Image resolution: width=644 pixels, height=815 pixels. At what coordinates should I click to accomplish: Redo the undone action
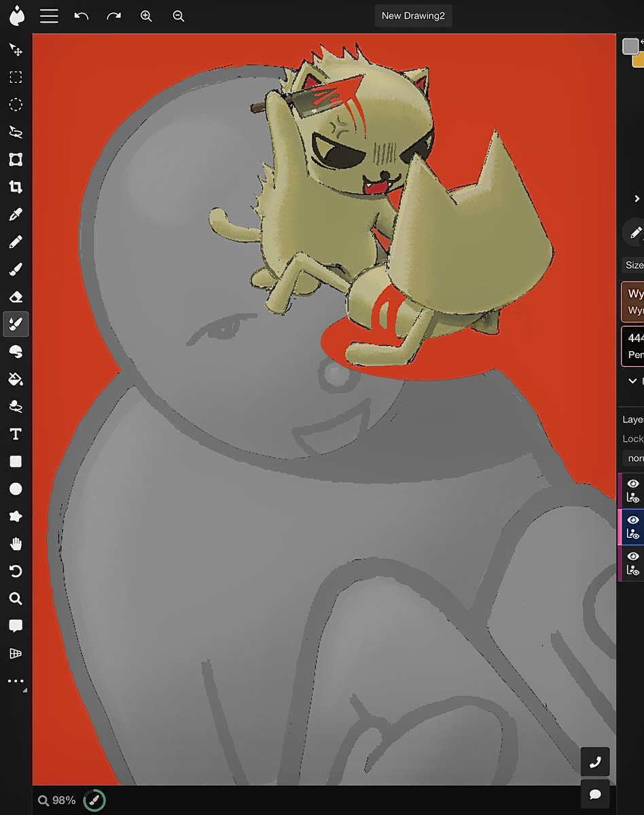tap(113, 16)
